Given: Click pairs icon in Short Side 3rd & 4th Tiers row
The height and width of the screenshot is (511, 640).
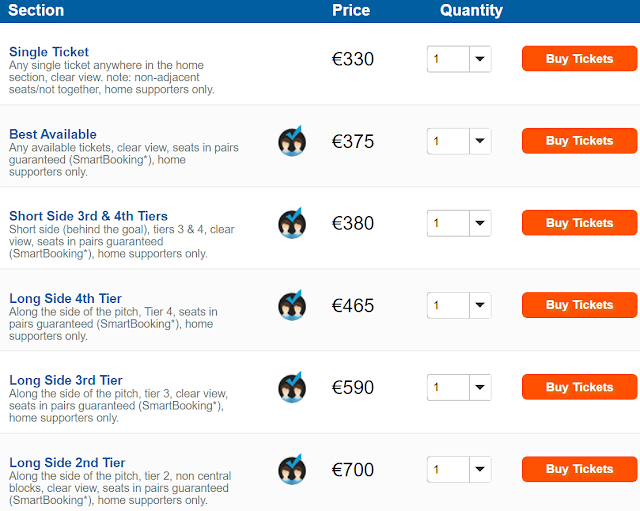Looking at the screenshot, I should click(292, 223).
